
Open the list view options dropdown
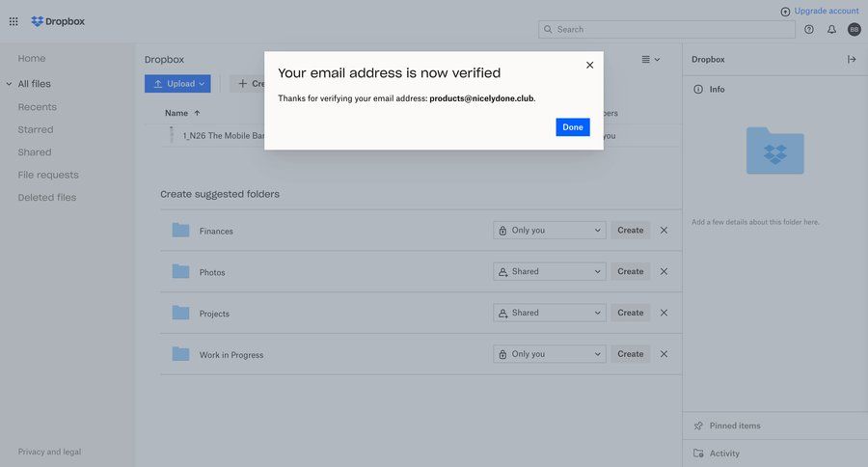click(x=650, y=59)
